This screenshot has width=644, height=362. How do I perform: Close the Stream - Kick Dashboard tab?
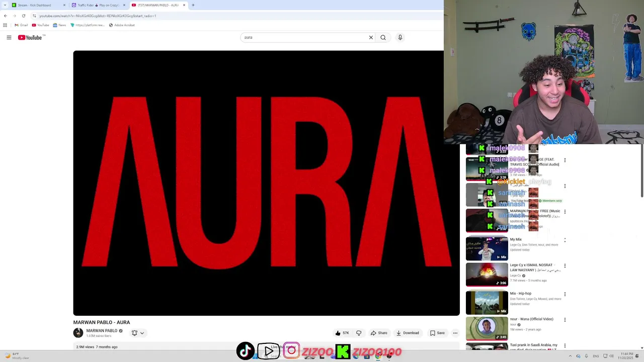pos(64,5)
